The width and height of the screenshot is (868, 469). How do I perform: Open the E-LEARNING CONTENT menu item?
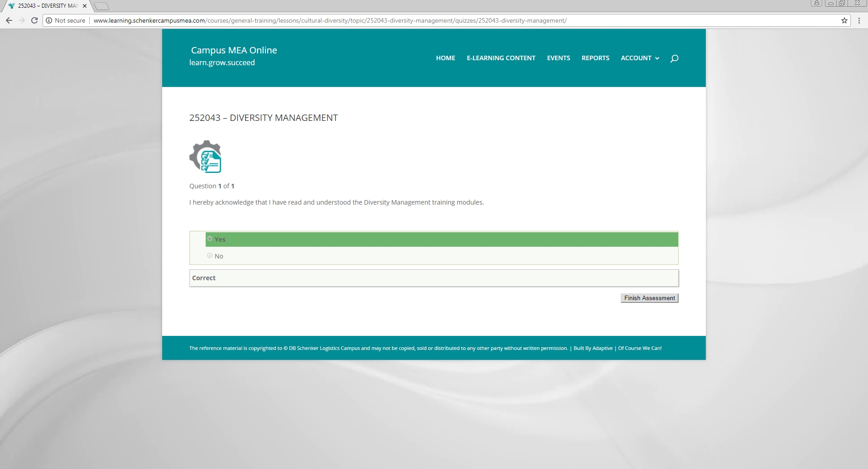pyautogui.click(x=501, y=58)
